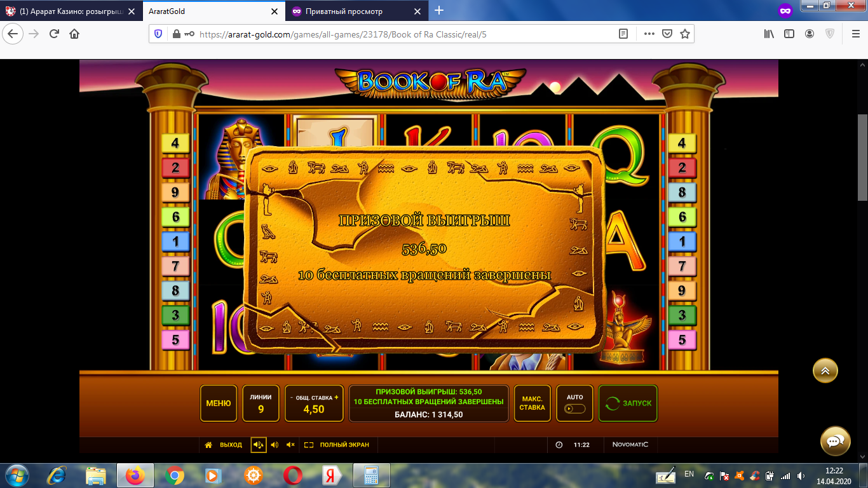Increase total bet with the plus sign
Image resolution: width=868 pixels, height=488 pixels.
[x=336, y=398]
